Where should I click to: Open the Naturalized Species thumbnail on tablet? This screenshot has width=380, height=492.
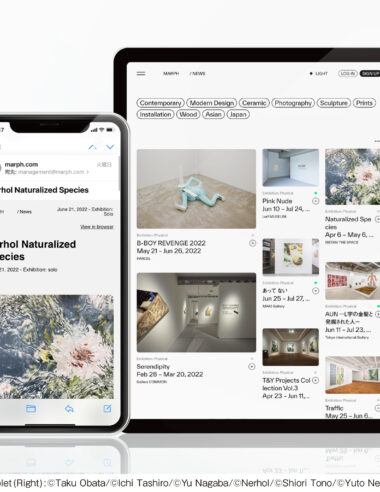[353, 177]
